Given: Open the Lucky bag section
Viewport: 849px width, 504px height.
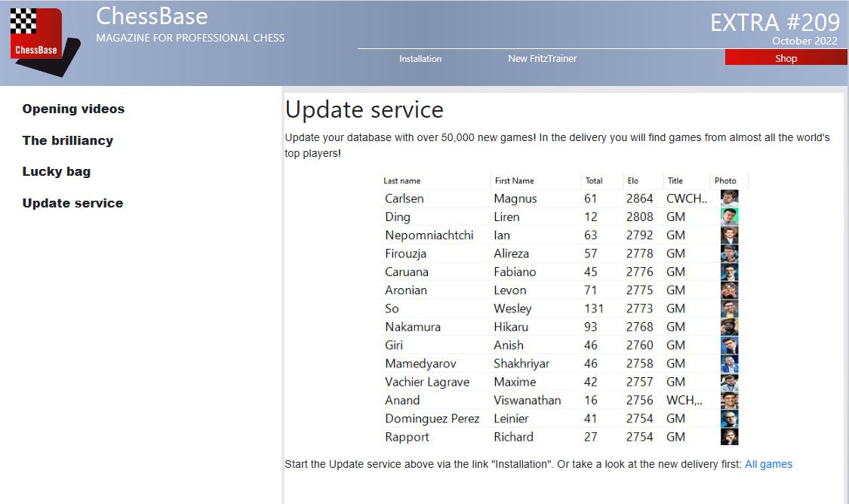Looking at the screenshot, I should [57, 171].
